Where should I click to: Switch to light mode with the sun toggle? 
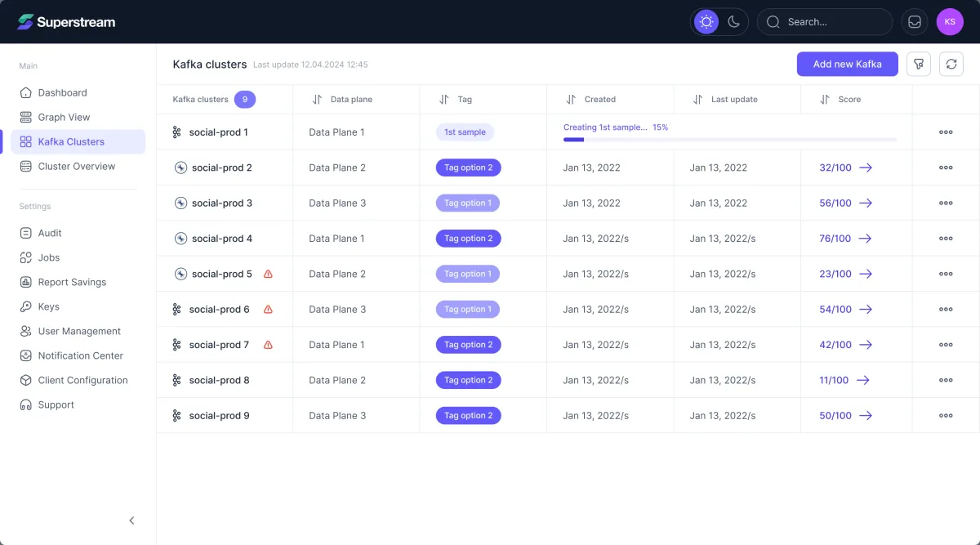(706, 22)
